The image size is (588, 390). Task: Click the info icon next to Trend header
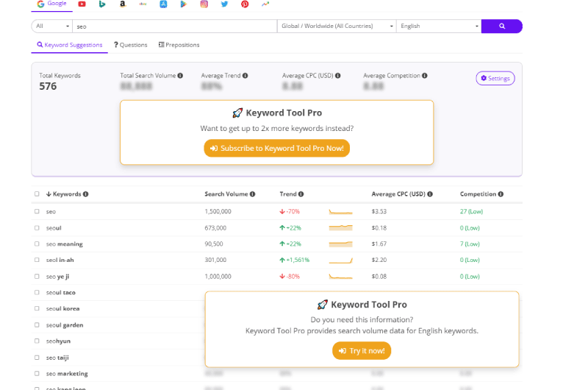pyautogui.click(x=301, y=194)
